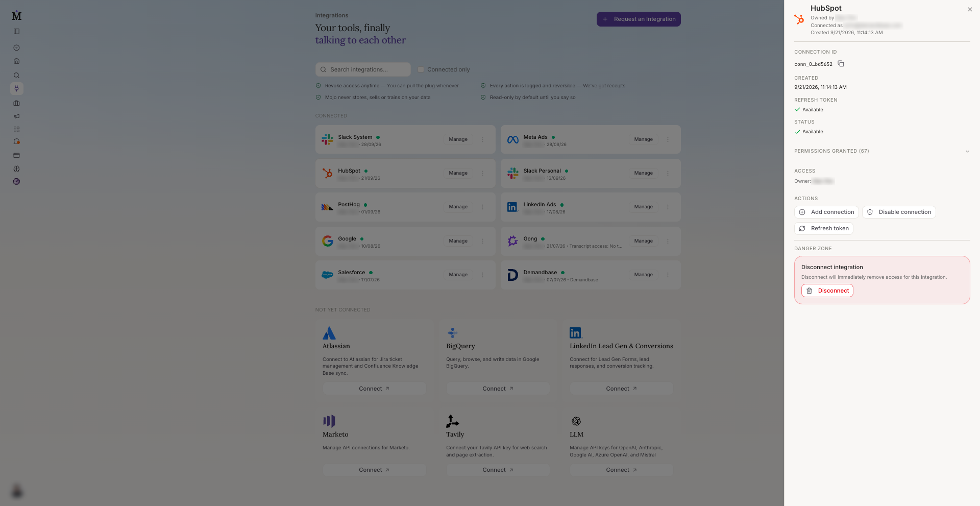Open the more options menu for PostHog
980x506 pixels.
482,207
